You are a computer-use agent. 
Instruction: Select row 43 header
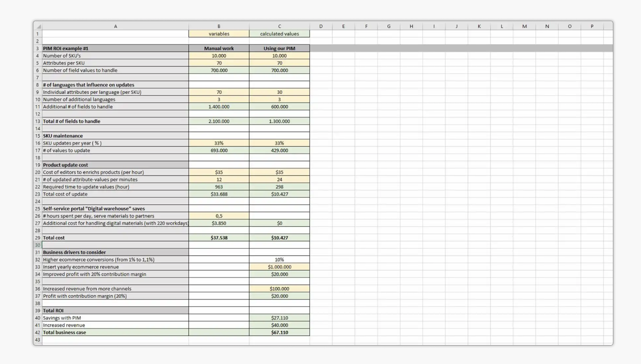coord(38,339)
